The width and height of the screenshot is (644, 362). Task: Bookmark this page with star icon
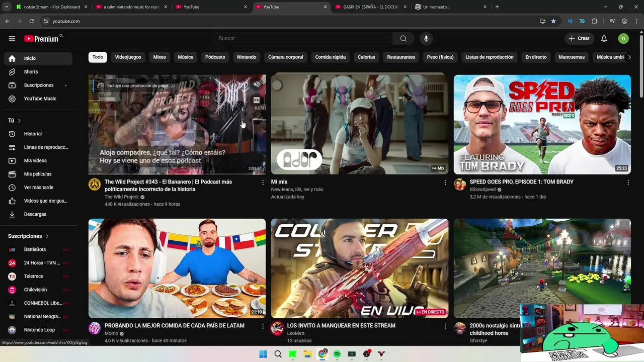click(x=553, y=21)
